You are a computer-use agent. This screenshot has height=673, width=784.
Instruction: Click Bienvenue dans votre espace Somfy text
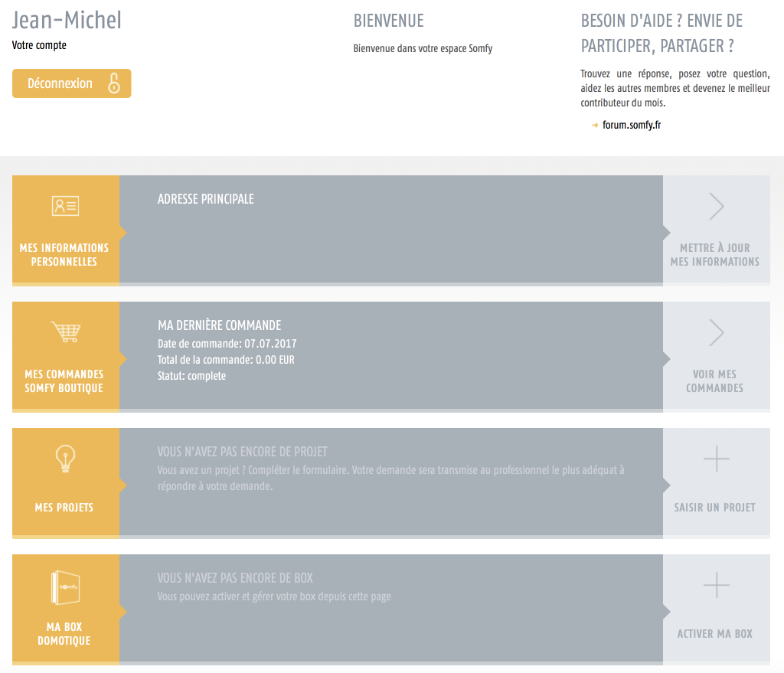click(423, 48)
